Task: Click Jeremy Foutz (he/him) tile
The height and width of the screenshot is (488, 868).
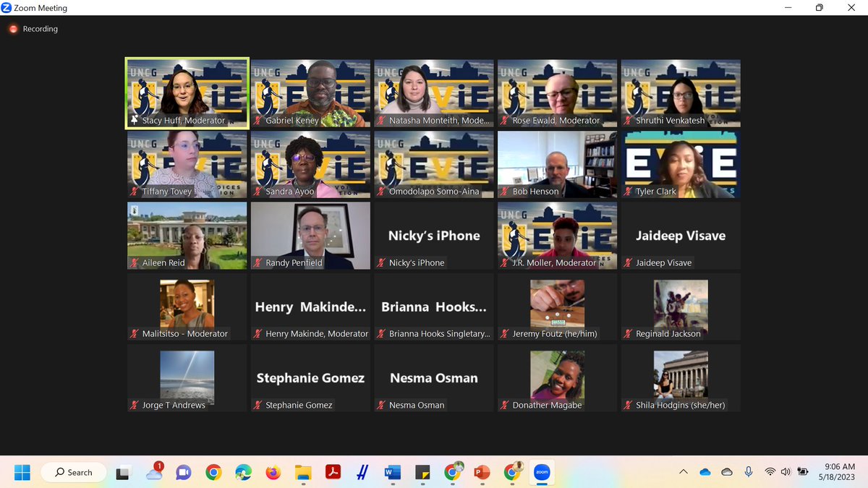Action: pos(557,307)
